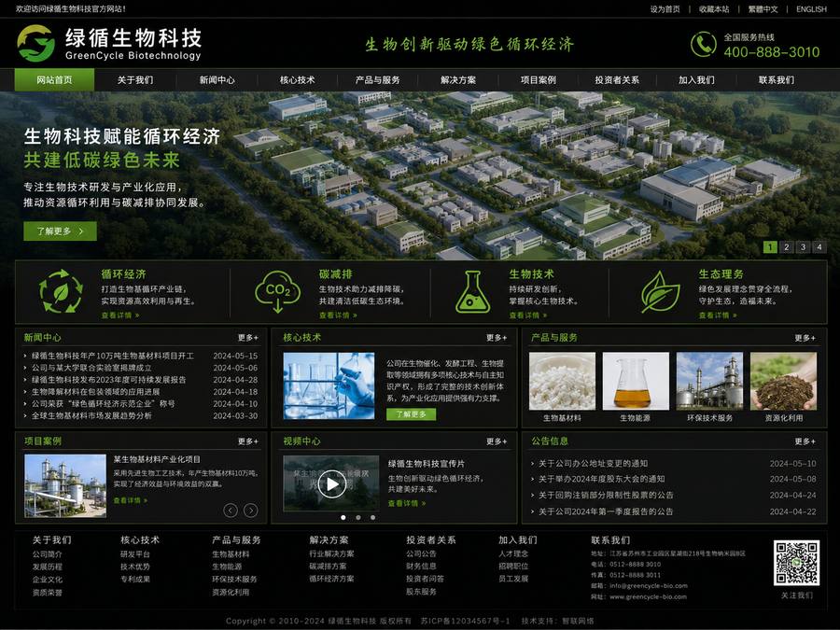Expand more in 新闻中心 panel
This screenshot has width=840, height=630.
pyautogui.click(x=248, y=338)
